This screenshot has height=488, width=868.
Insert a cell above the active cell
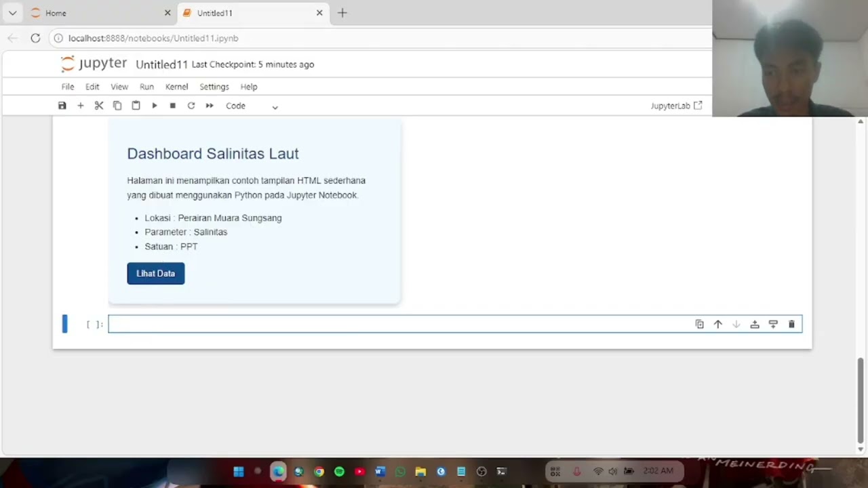[755, 325]
